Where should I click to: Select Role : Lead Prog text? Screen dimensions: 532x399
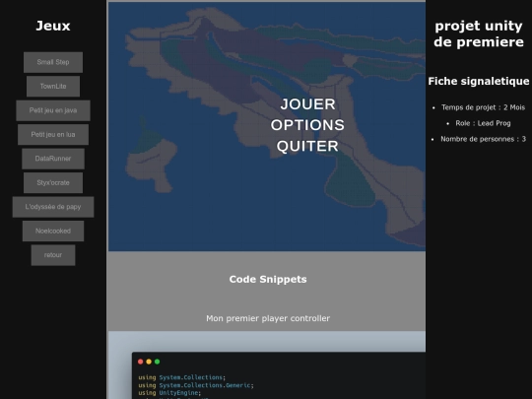pos(483,123)
